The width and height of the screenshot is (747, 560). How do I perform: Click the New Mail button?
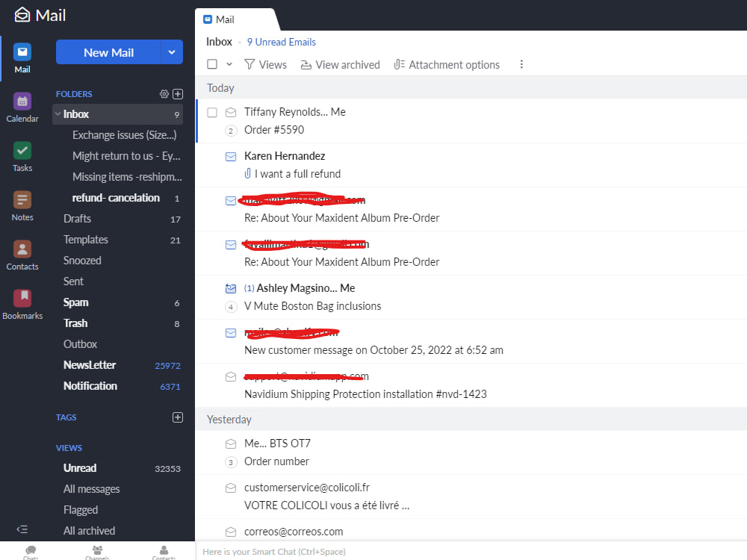click(108, 52)
